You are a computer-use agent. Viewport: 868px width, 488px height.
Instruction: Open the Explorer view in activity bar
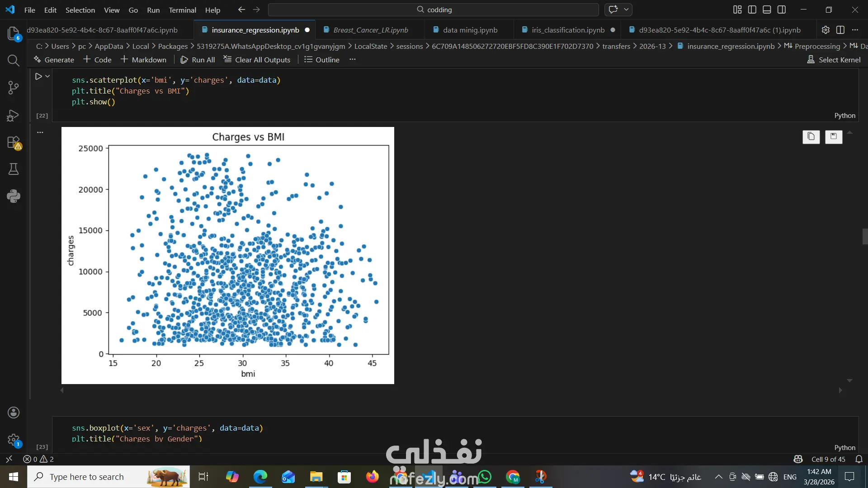13,33
